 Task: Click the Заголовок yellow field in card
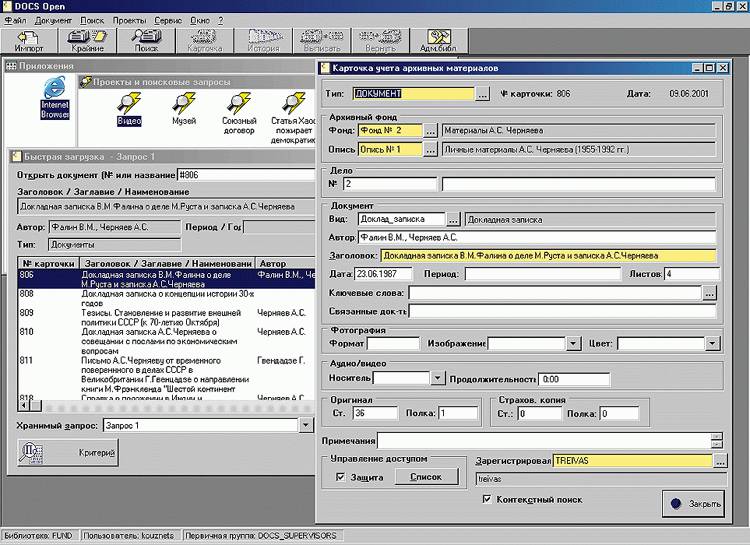[548, 256]
